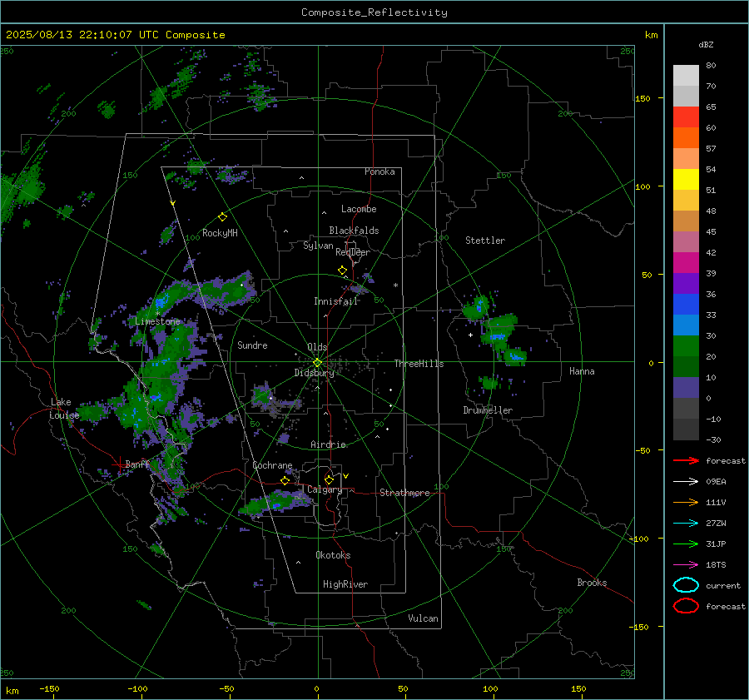The height and width of the screenshot is (700, 749).
Task: Click the Lake Louise label
Action: click(x=64, y=409)
